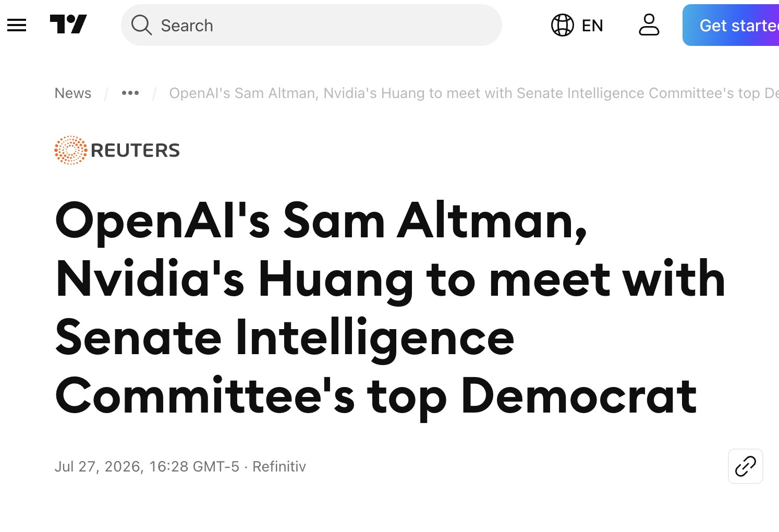Go to TradingView home via logo

point(68,25)
